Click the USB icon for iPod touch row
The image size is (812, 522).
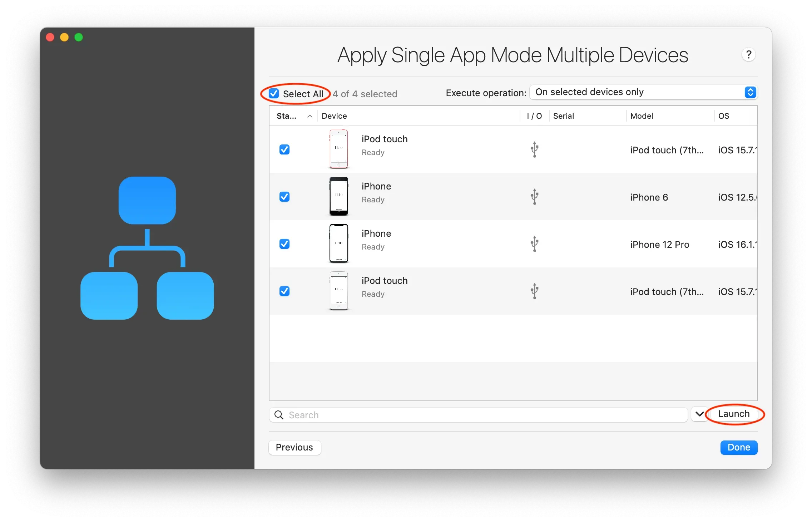pos(534,149)
